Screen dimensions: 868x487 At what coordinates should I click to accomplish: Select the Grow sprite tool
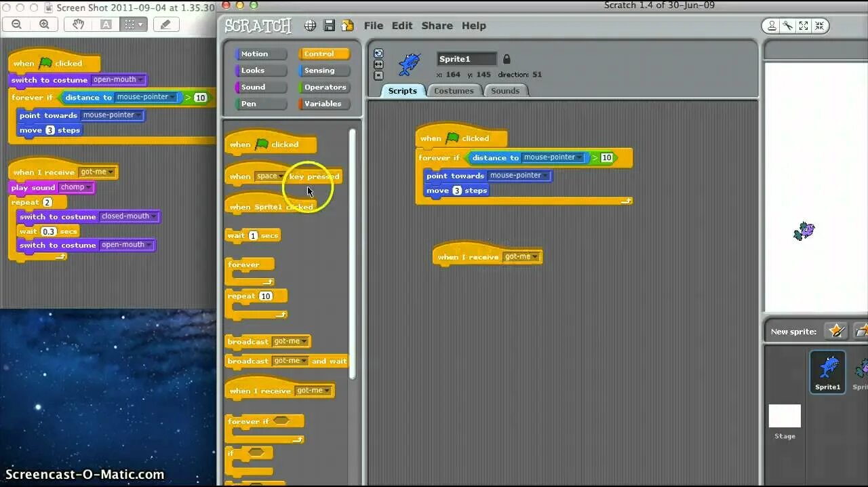point(804,26)
